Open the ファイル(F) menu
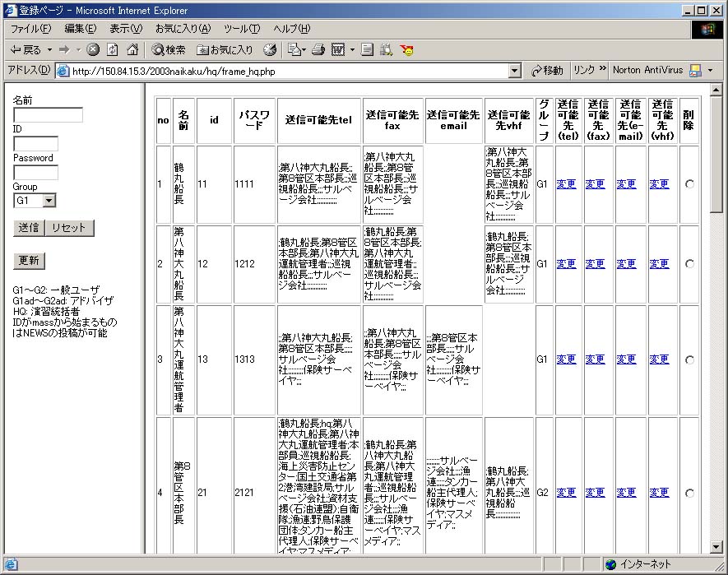728x575 pixels. [30, 29]
